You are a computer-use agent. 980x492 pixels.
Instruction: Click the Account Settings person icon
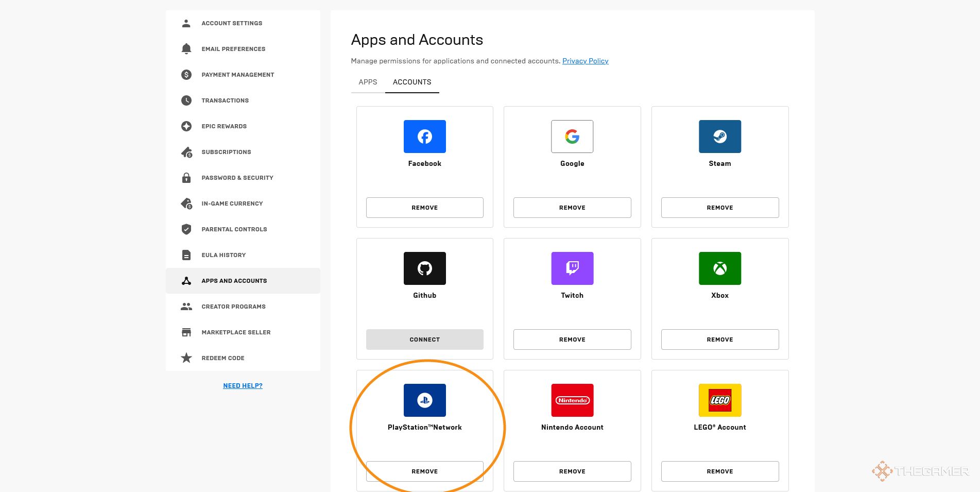tap(186, 23)
